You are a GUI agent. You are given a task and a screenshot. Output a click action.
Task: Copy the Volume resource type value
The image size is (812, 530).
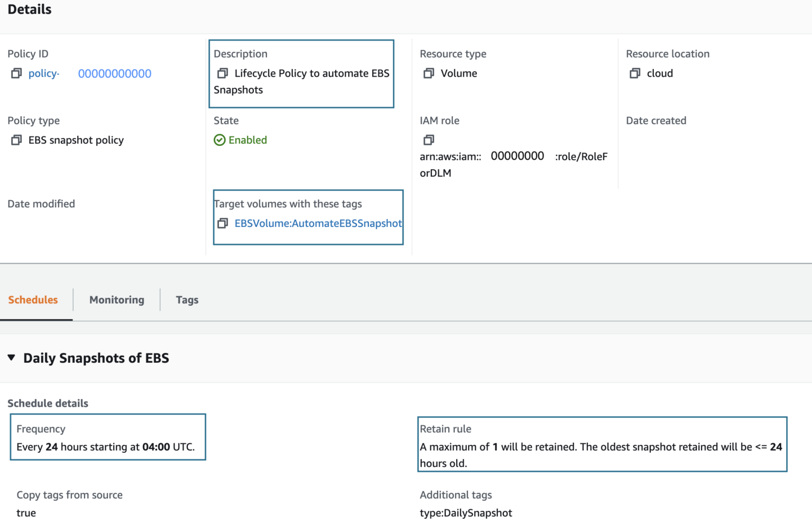coord(428,73)
